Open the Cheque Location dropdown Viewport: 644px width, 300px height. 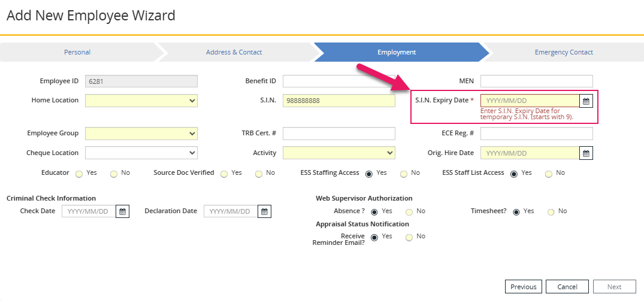[x=141, y=153]
